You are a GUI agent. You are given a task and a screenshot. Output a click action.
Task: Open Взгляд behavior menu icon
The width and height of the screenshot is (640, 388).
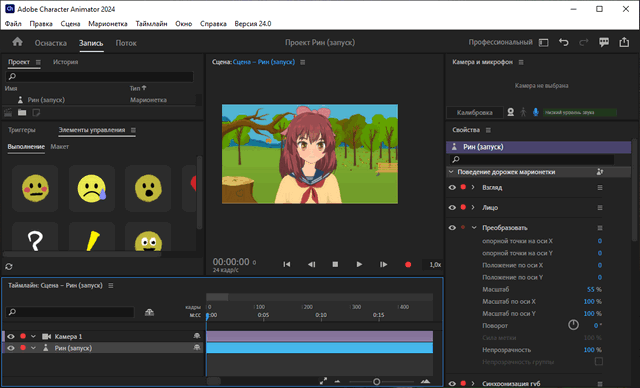click(x=600, y=188)
